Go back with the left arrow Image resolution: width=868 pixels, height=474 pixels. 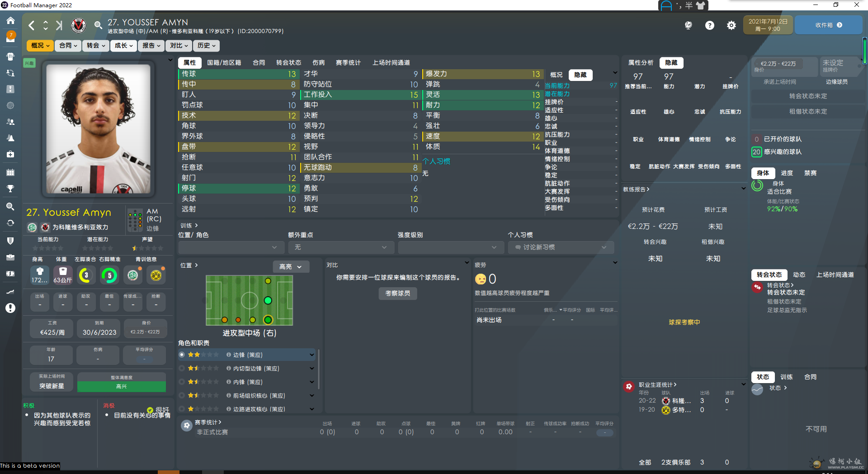[32, 25]
